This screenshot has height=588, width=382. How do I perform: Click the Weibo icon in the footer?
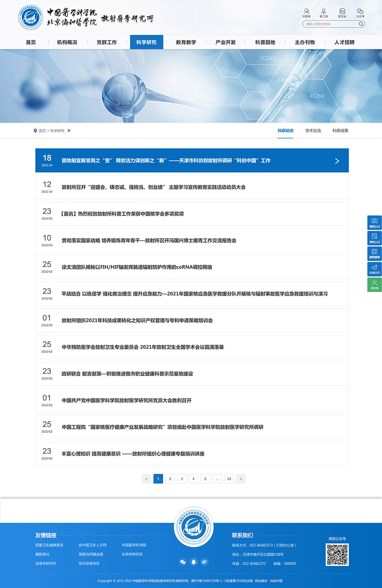pos(205,562)
